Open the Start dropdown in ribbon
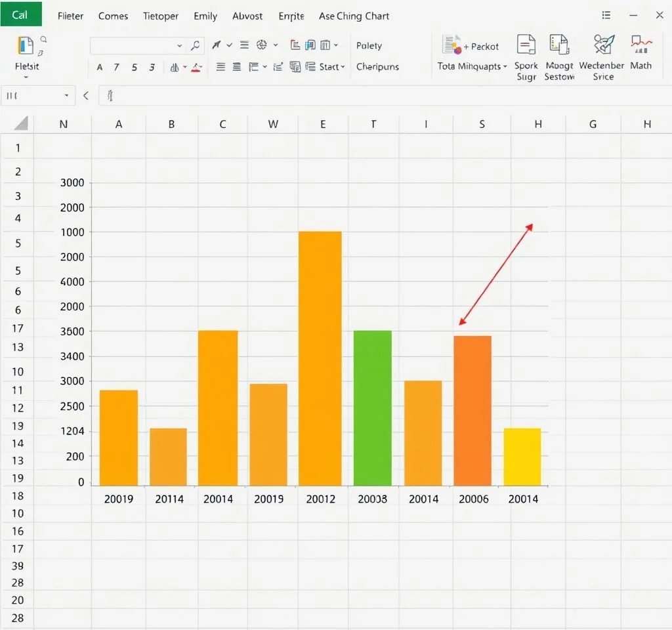Screen dimensions: 672x630 pyautogui.click(x=332, y=67)
